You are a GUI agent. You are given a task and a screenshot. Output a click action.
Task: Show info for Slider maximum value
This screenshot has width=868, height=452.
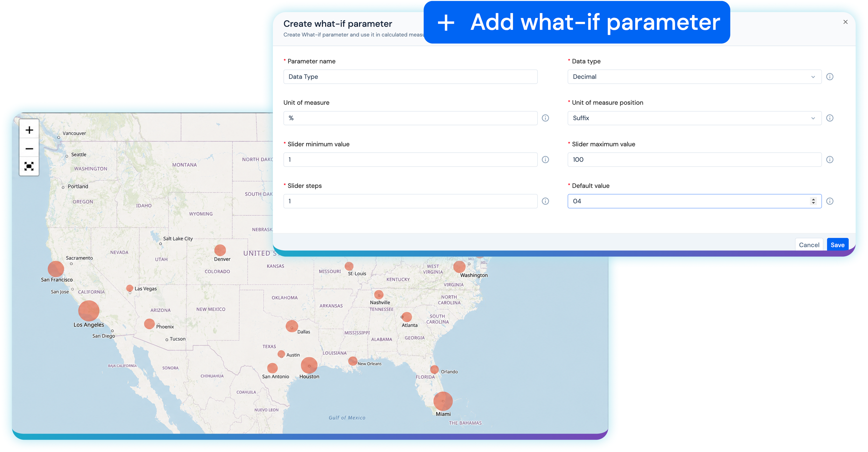(x=830, y=160)
